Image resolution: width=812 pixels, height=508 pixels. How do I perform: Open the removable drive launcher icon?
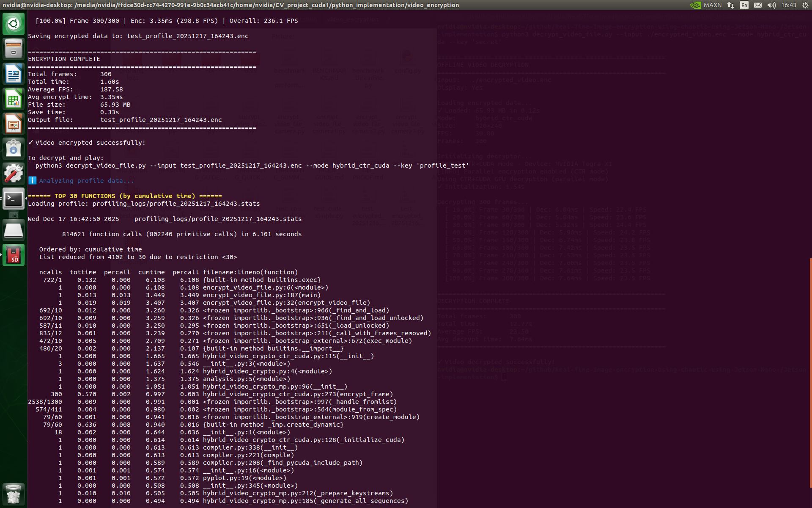click(x=14, y=230)
